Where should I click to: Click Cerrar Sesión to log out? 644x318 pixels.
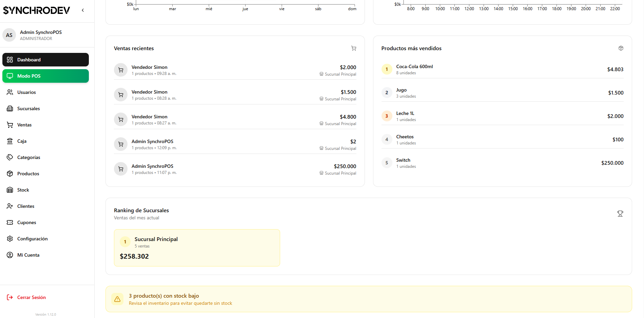coord(31,297)
